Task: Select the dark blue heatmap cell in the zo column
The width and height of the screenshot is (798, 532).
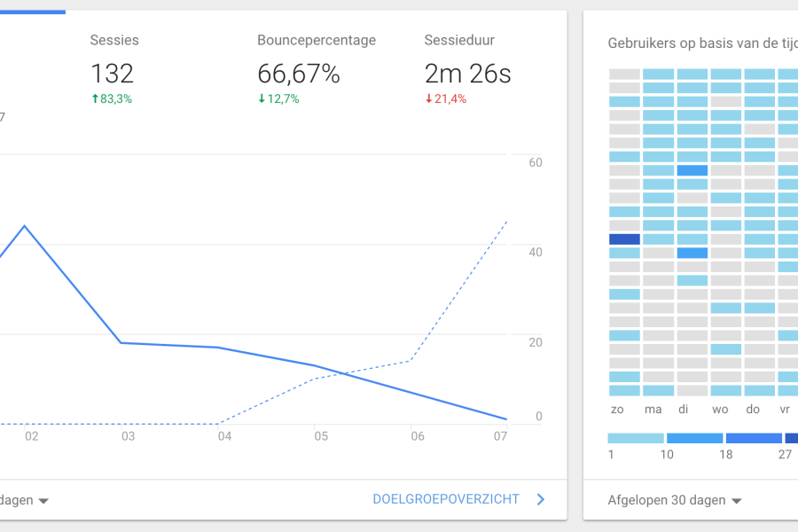Action: pos(624,239)
